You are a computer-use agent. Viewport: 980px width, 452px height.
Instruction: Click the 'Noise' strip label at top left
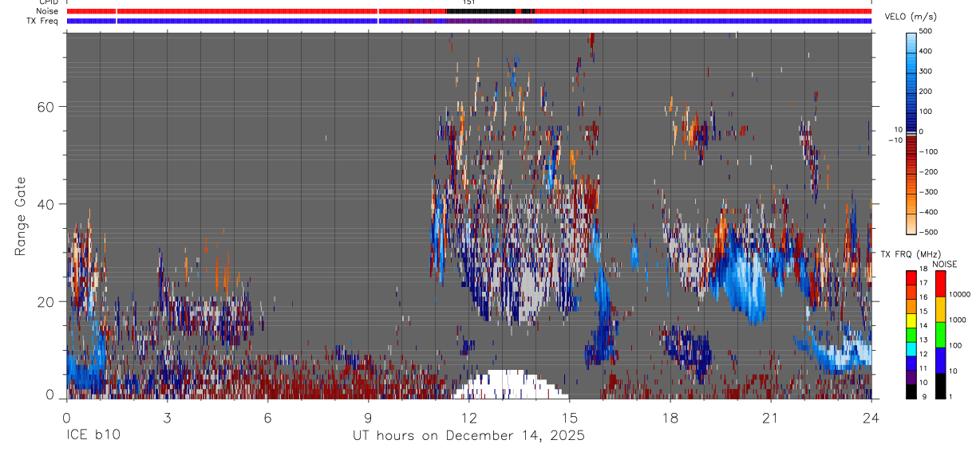click(48, 11)
